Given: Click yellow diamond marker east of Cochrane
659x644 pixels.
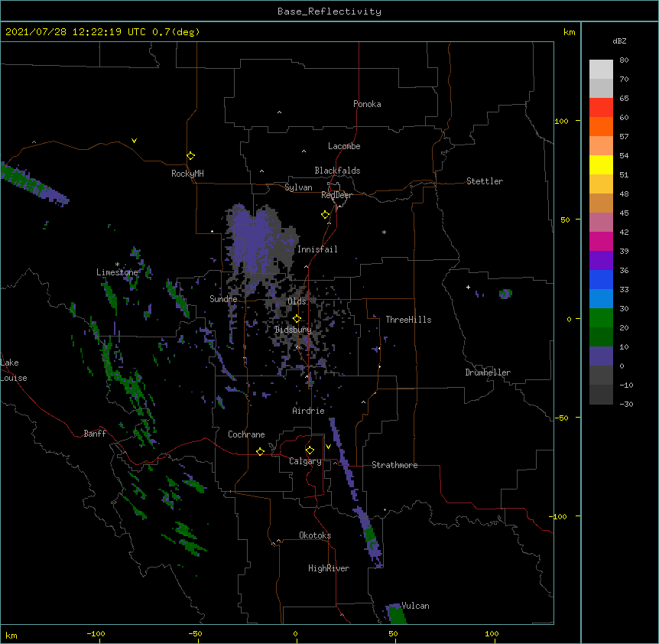Looking at the screenshot, I should (x=260, y=451).
